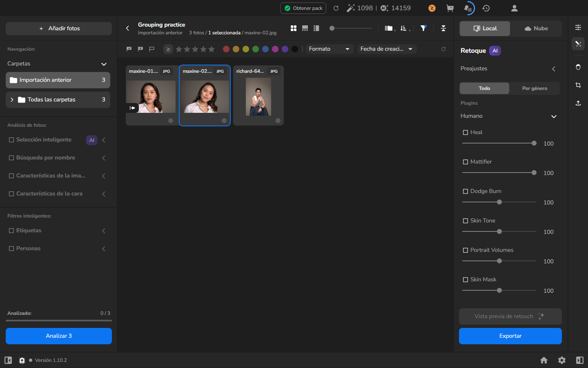
Task: Collapse the Carpetas section chevron
Action: 104,64
